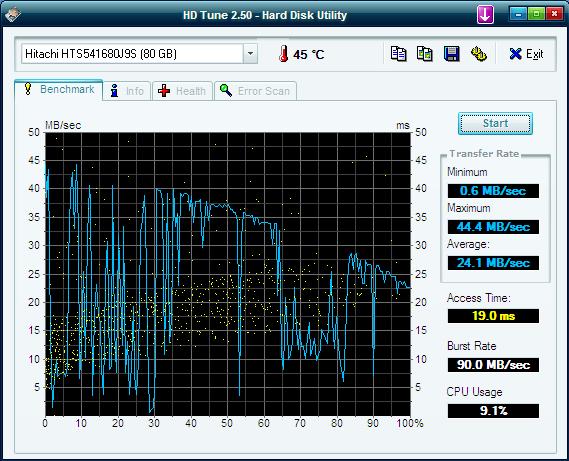Click the copy screenshot to clipboard icon
This screenshot has width=569, height=461.
pos(425,54)
